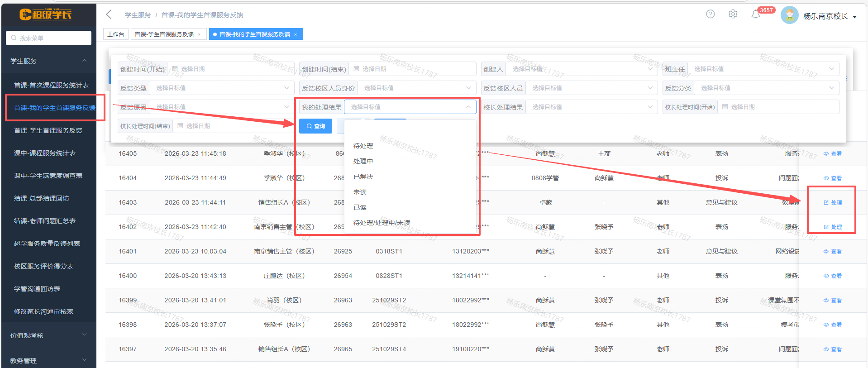
Task: Click 查看 link for record 16405
Action: tap(833, 154)
